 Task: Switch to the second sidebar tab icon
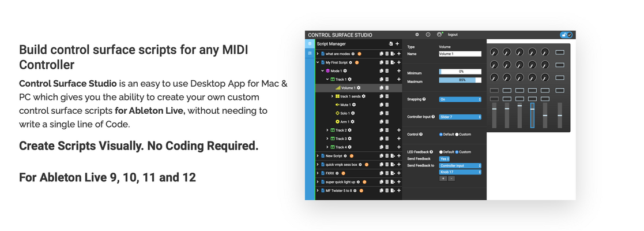pyautogui.click(x=310, y=54)
